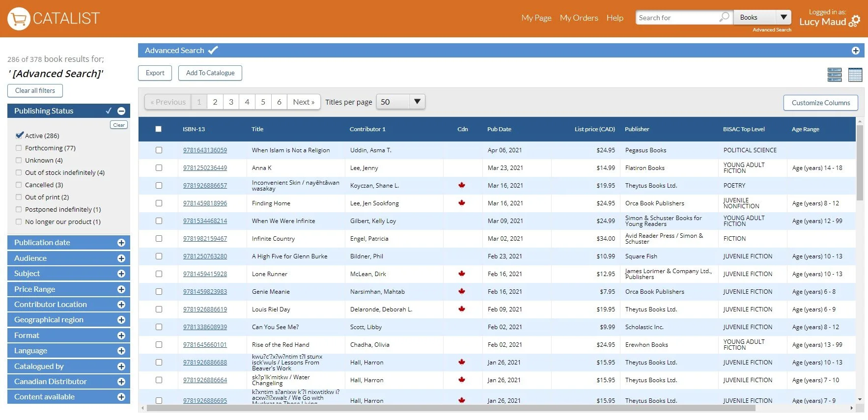Sort by List price (CAD) column header
The height and width of the screenshot is (420, 868).
click(x=594, y=129)
